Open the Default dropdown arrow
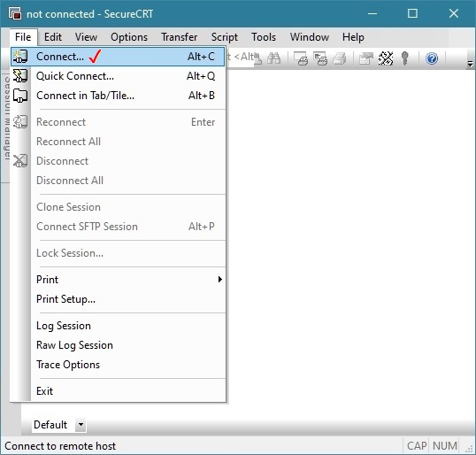 81,424
